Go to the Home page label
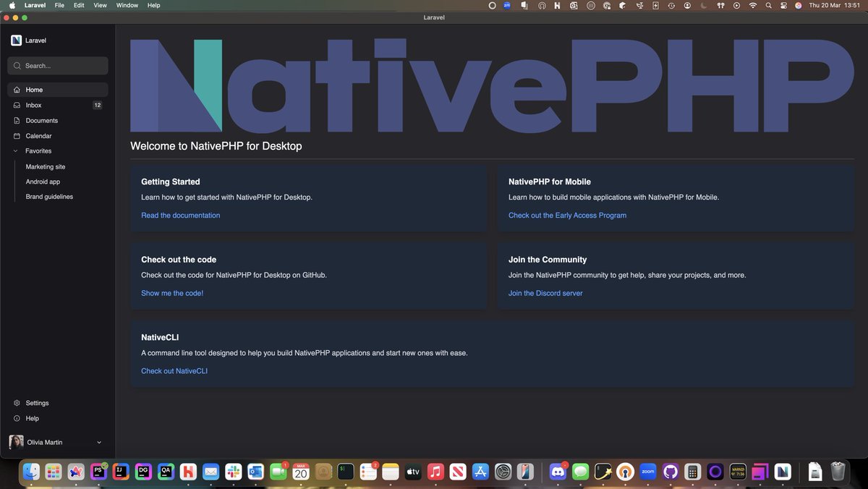The height and width of the screenshot is (489, 868). tap(34, 90)
